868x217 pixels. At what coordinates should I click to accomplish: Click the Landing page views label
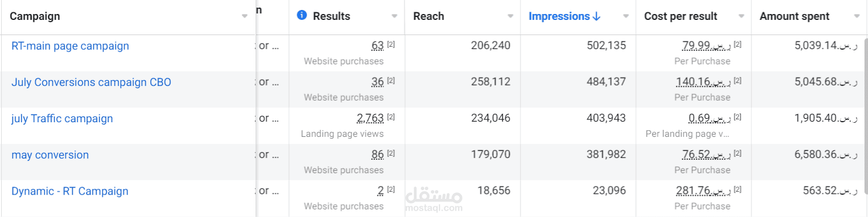pyautogui.click(x=342, y=133)
